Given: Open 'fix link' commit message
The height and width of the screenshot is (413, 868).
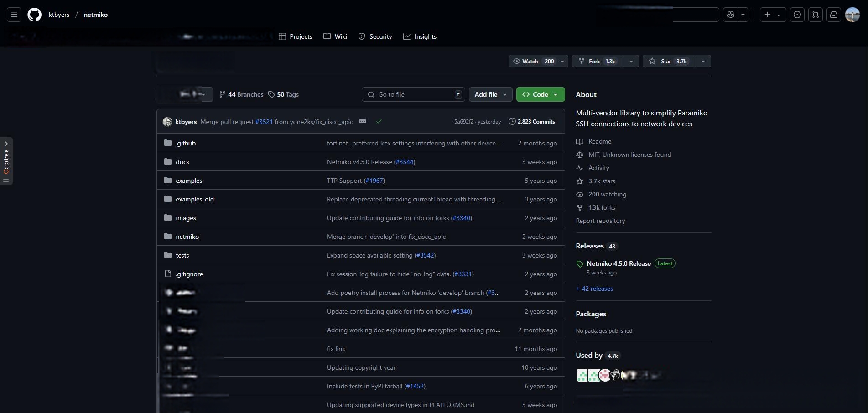Looking at the screenshot, I should [336, 349].
